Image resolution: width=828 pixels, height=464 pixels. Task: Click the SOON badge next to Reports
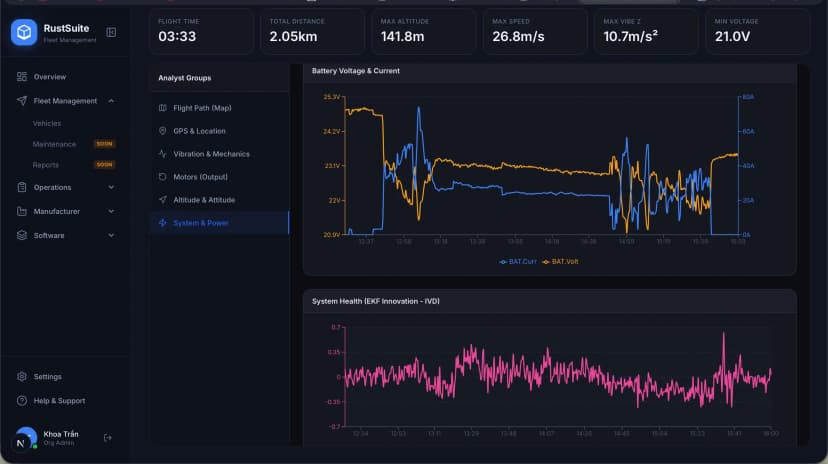click(104, 165)
